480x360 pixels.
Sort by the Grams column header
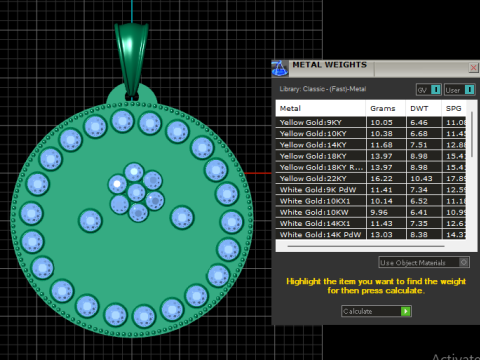(x=386, y=108)
